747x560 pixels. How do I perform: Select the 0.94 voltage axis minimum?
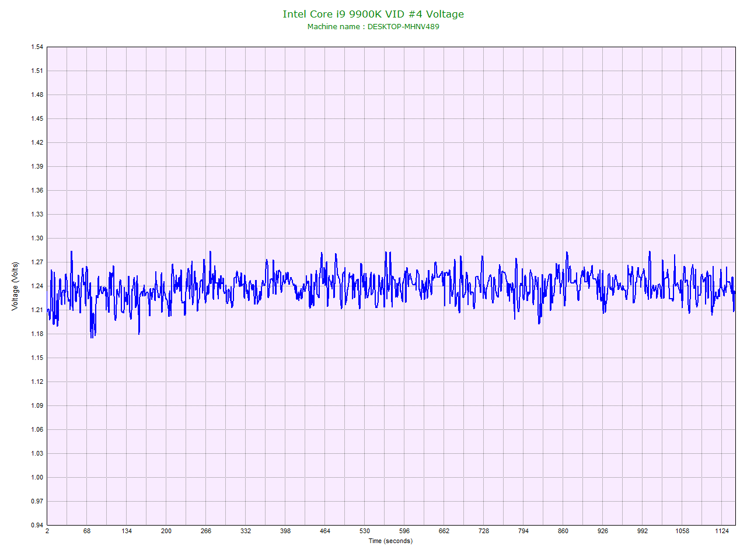click(37, 526)
